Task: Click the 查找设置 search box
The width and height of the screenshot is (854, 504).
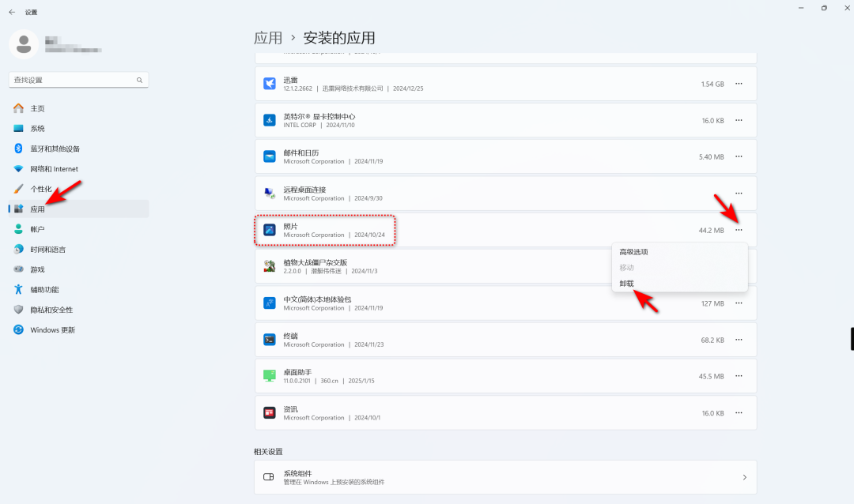Action: [78, 80]
